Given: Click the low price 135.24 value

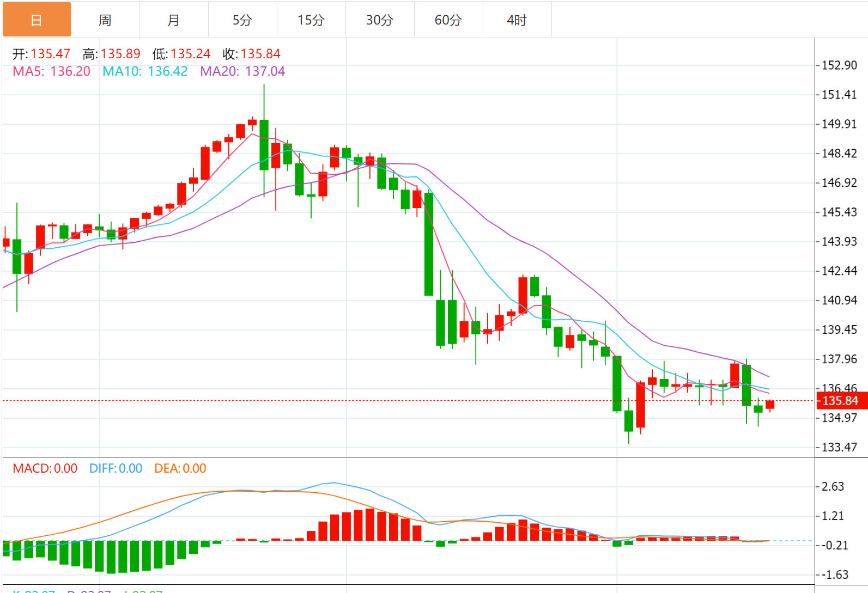Looking at the screenshot, I should pyautogui.click(x=190, y=54).
